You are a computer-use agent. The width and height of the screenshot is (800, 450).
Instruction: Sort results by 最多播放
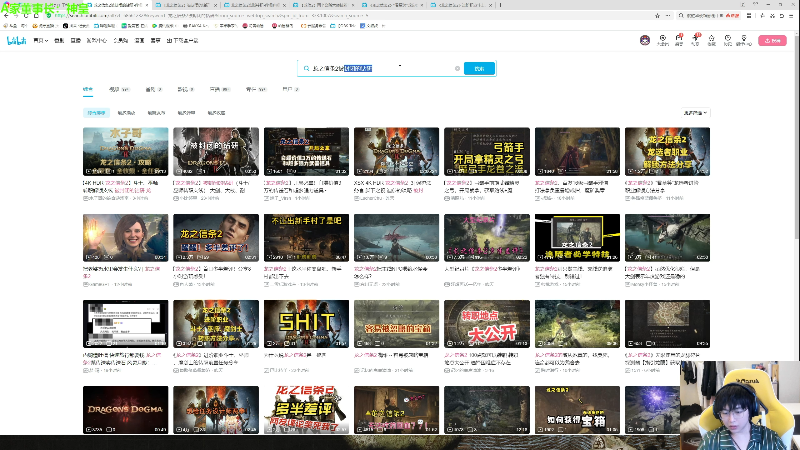point(126,113)
